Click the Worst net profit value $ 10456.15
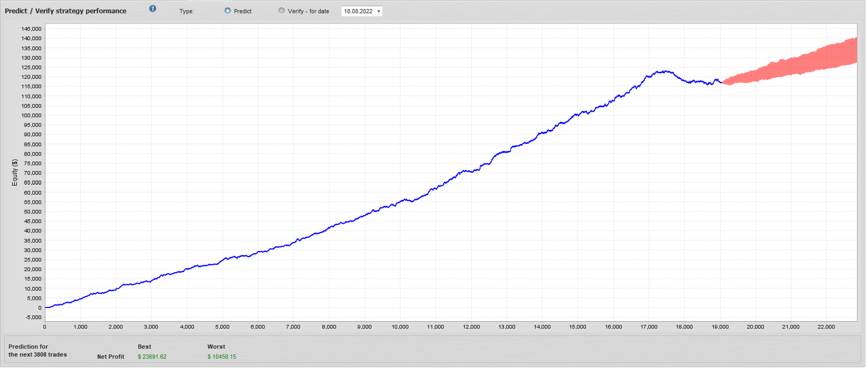Screen dimensions: 868x368 (223, 357)
